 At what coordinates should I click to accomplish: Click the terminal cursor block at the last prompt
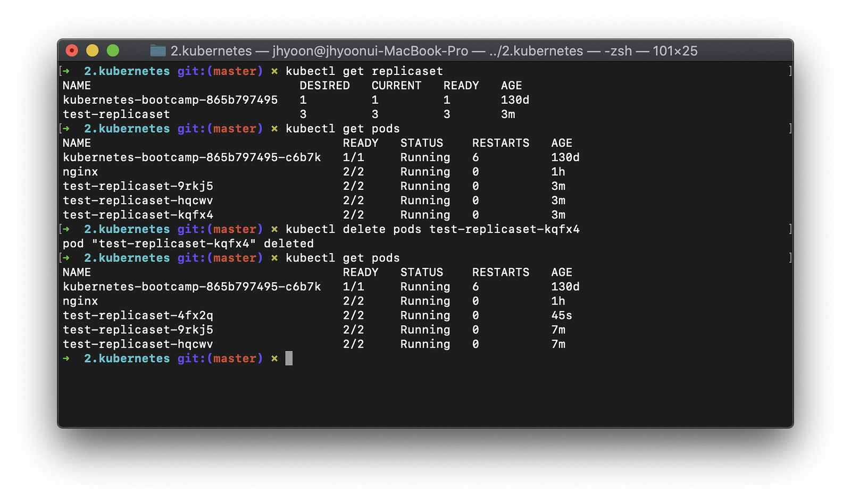(289, 358)
